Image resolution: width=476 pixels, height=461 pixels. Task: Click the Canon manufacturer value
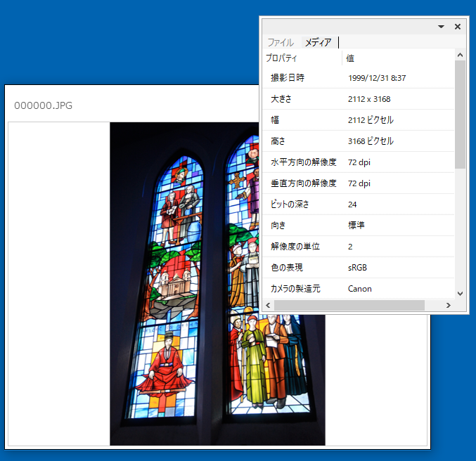[360, 289]
